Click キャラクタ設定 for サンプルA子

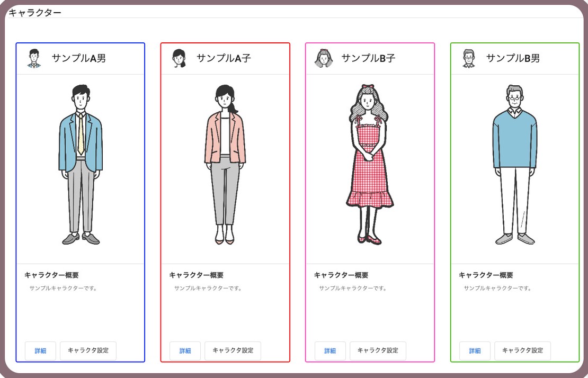pos(233,351)
